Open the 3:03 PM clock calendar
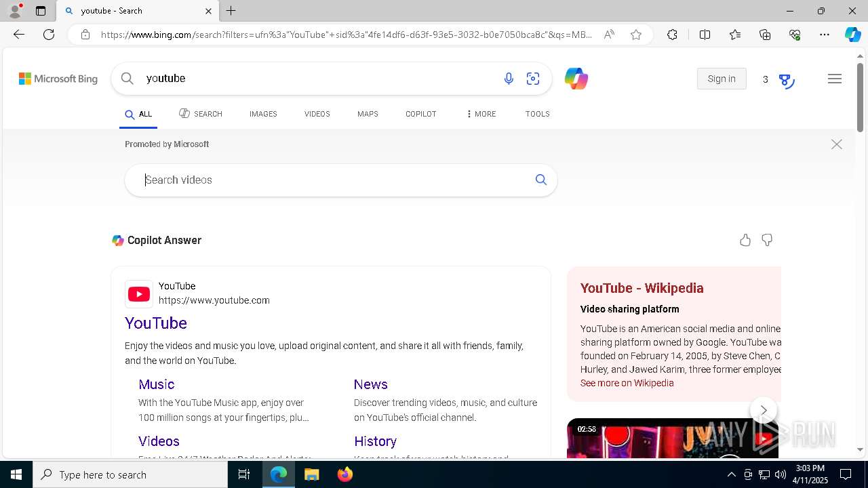The image size is (868, 488). pyautogui.click(x=810, y=474)
